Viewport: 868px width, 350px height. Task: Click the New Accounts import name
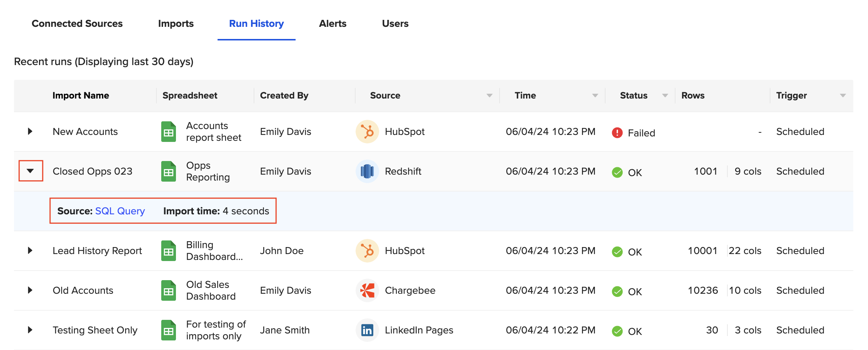tap(85, 132)
